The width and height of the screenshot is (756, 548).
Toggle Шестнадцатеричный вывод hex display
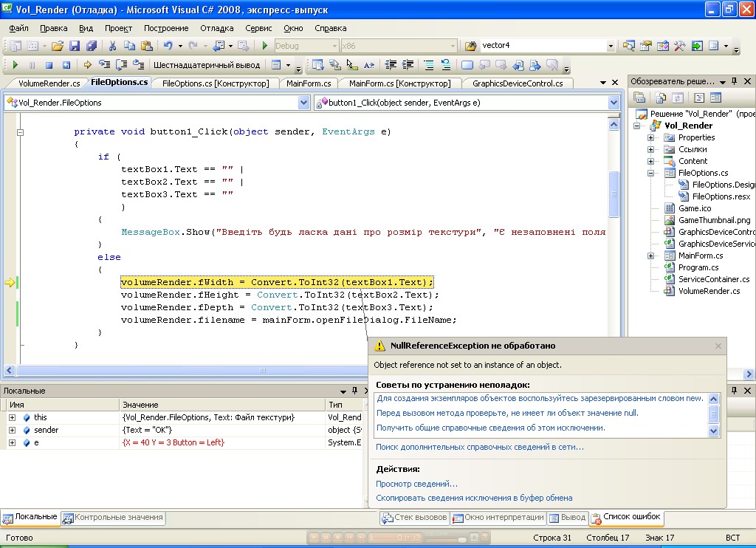206,65
